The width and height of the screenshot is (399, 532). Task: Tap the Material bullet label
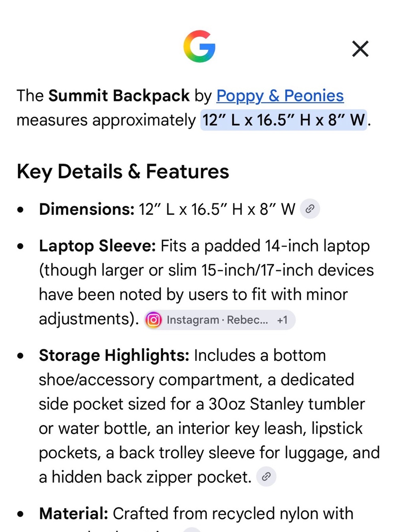pos(73,513)
